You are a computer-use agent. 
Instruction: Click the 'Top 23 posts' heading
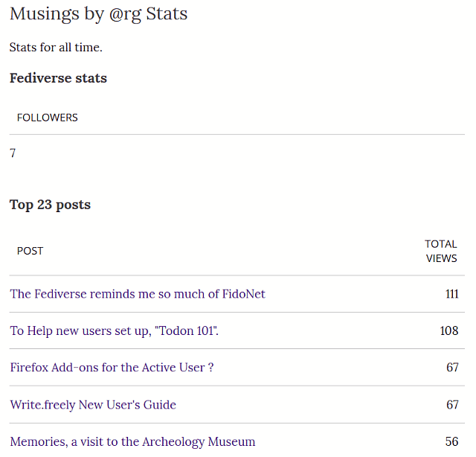(50, 205)
